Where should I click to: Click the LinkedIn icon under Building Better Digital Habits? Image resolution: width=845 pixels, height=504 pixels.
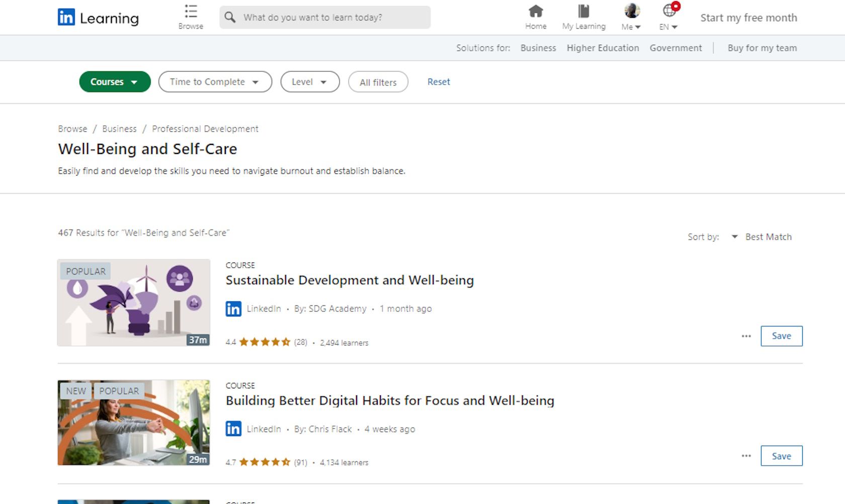(233, 429)
